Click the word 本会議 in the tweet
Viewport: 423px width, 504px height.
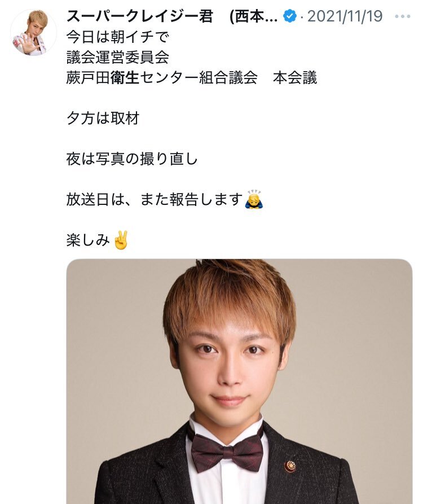point(295,78)
